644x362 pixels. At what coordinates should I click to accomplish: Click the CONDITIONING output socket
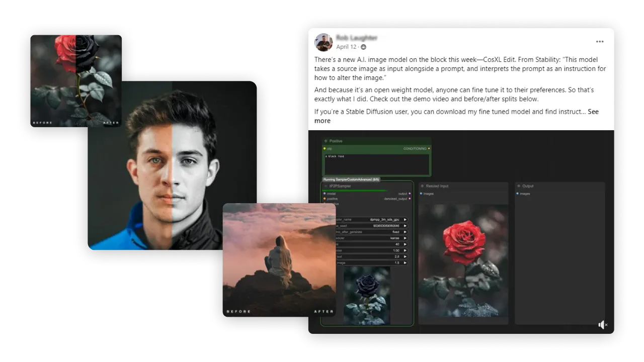click(x=429, y=149)
